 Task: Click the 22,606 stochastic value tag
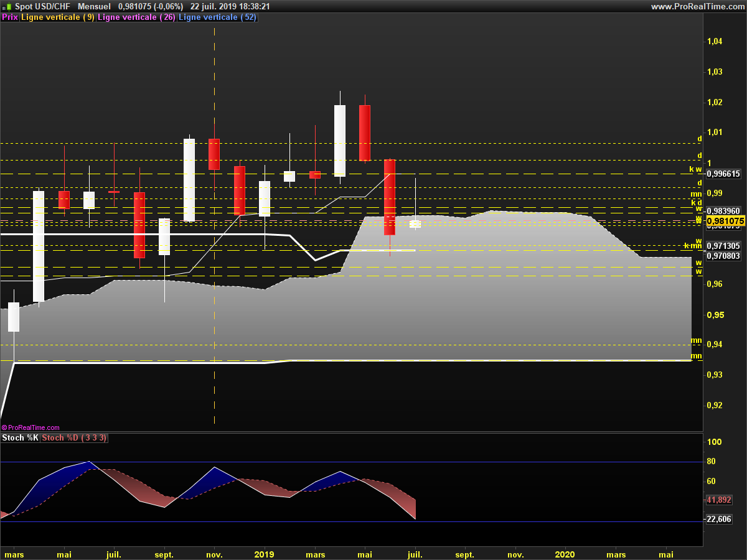(x=720, y=520)
